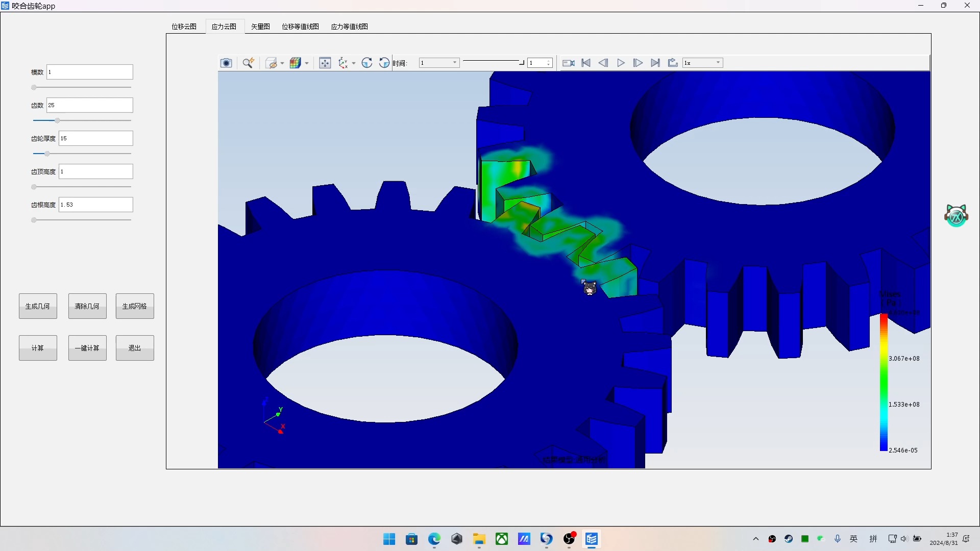
Task: Play the animation forward
Action: pos(621,63)
